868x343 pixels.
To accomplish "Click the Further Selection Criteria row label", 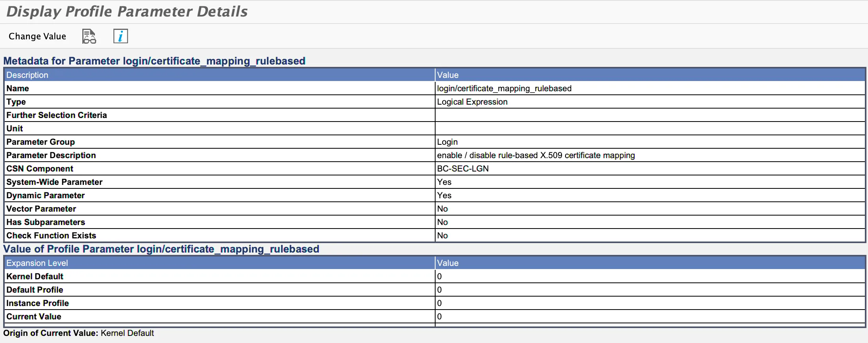I will [57, 115].
